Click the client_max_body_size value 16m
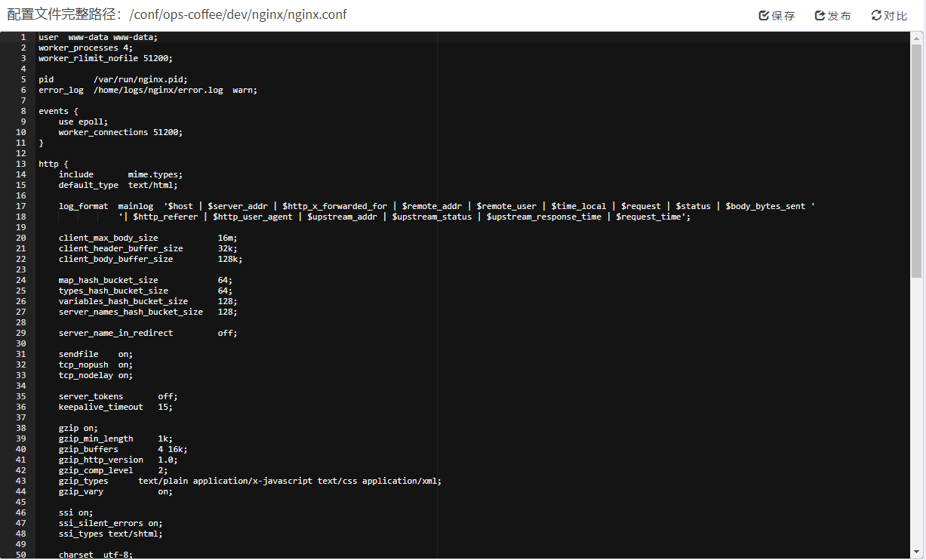Viewport: 926px width, 560px height. 226,238
